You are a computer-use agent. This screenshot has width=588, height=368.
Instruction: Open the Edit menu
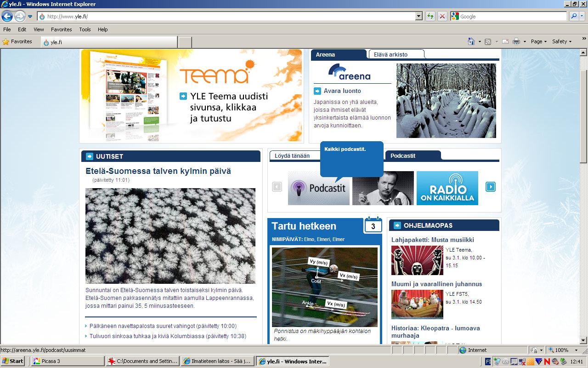point(22,29)
